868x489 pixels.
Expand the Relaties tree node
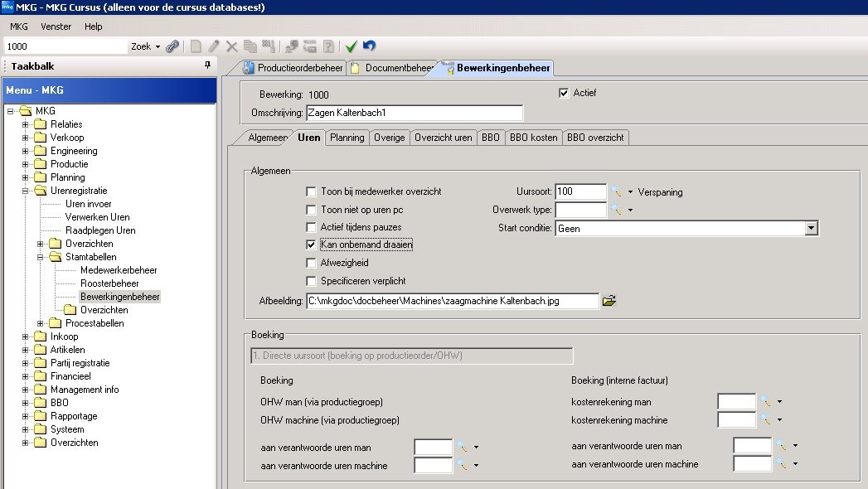click(x=25, y=124)
